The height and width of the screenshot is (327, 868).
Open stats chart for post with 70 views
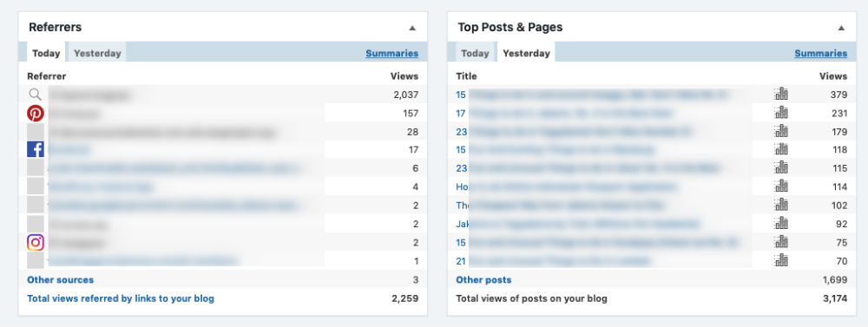(x=781, y=260)
